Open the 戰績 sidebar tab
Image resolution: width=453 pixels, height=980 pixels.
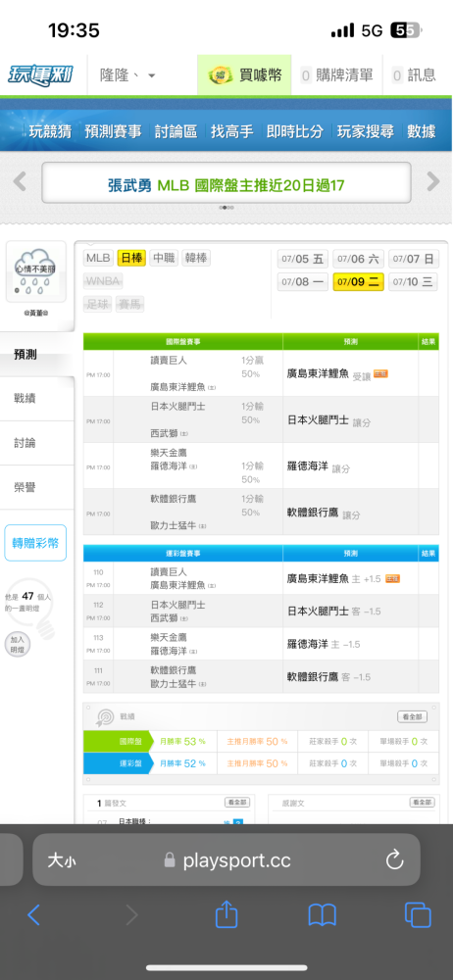[x=37, y=399]
